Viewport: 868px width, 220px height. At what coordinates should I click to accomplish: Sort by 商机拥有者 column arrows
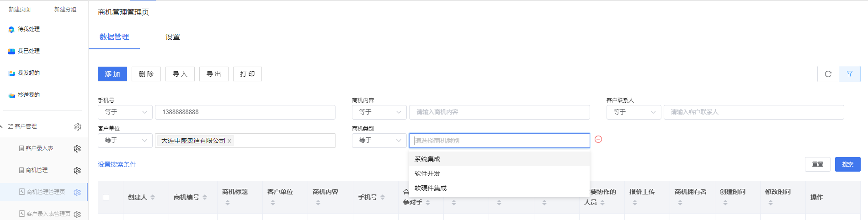coord(680,203)
